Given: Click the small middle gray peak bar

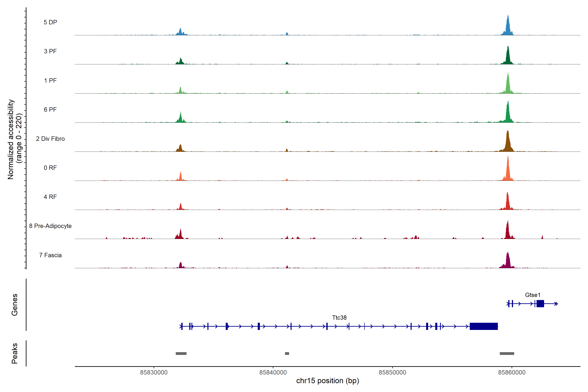Looking at the screenshot, I should (x=287, y=353).
